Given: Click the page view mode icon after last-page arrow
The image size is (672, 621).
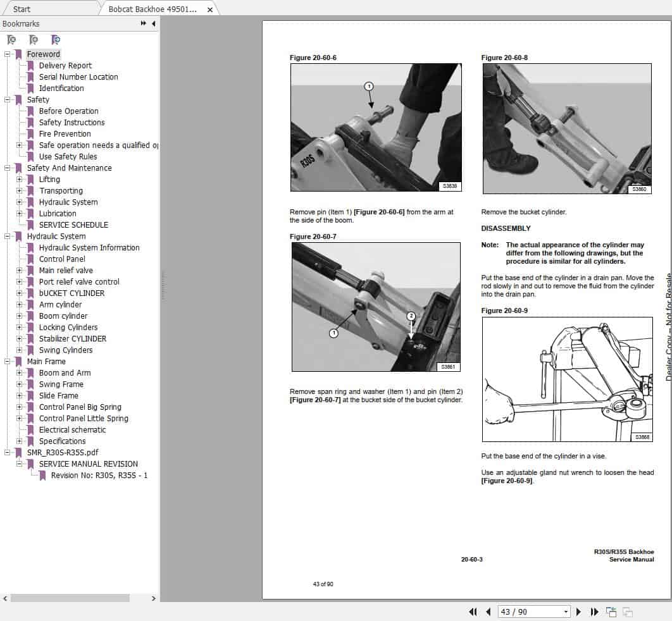Looking at the screenshot, I should pos(611,612).
